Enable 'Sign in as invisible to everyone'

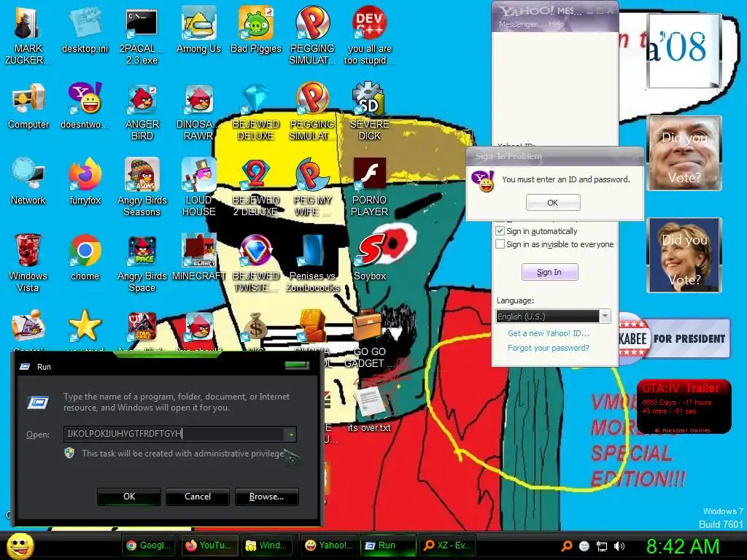click(500, 244)
